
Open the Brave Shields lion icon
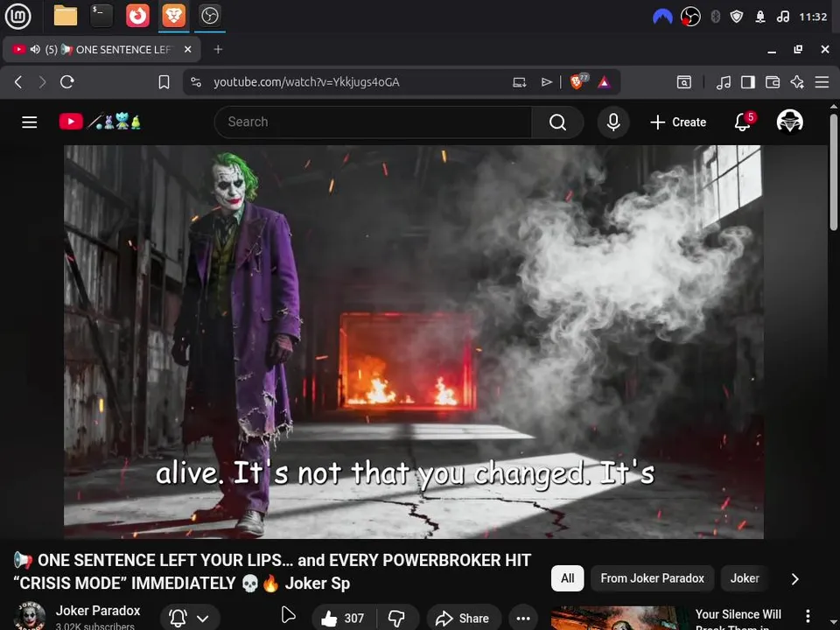click(x=578, y=81)
